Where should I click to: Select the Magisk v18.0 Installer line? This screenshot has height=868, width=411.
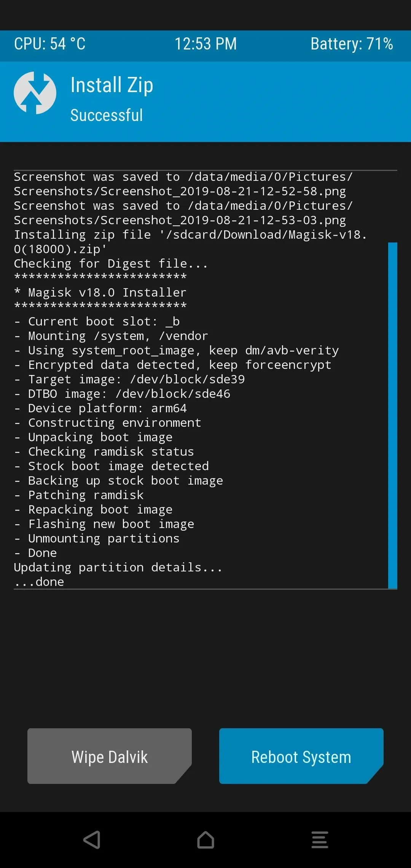coord(100,292)
